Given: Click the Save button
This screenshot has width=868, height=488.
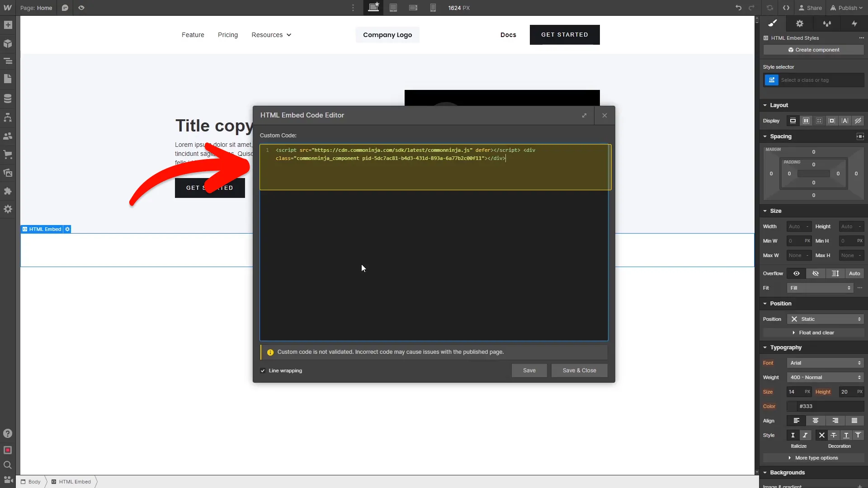Looking at the screenshot, I should [529, 371].
